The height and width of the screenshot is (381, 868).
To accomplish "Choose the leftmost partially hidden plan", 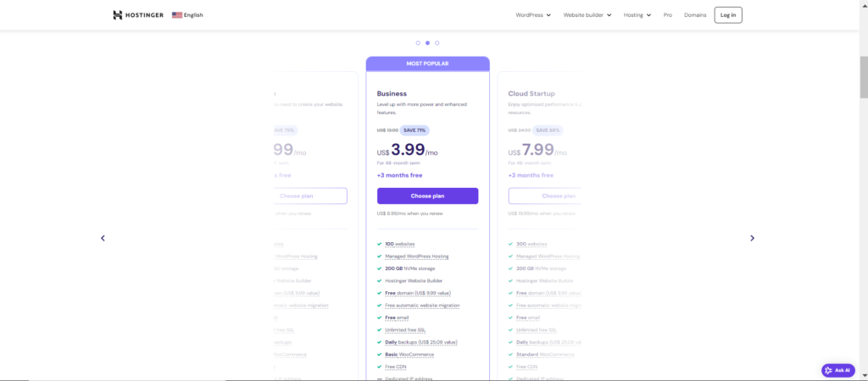I will coord(310,196).
